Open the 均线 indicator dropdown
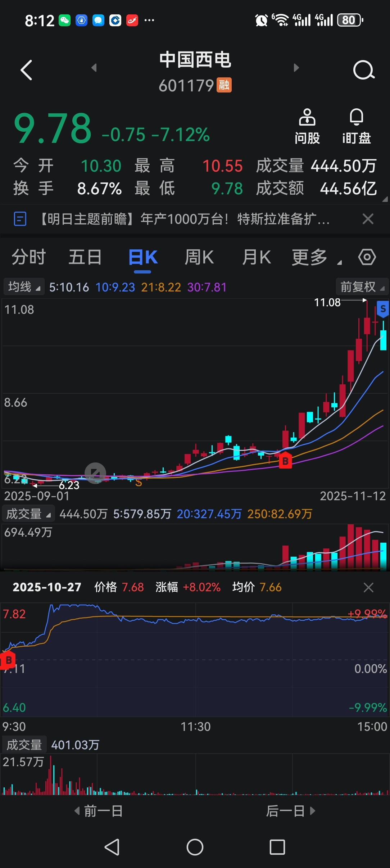 pos(24,287)
